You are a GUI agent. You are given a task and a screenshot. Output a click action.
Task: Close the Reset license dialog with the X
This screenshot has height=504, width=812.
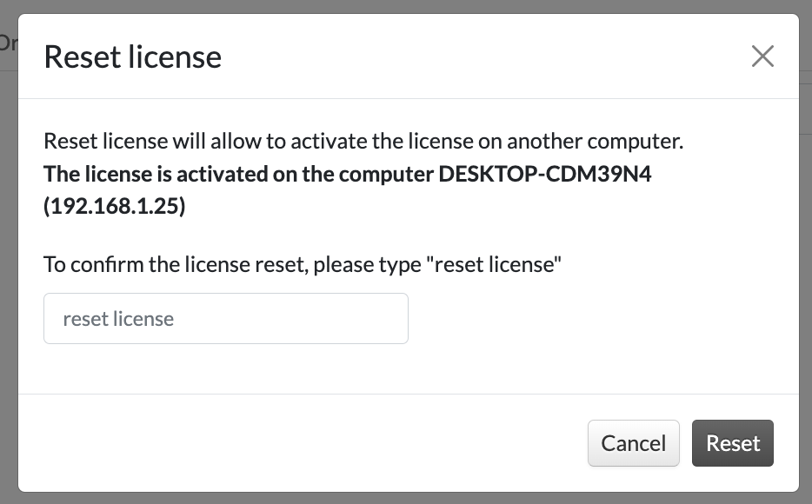click(762, 56)
